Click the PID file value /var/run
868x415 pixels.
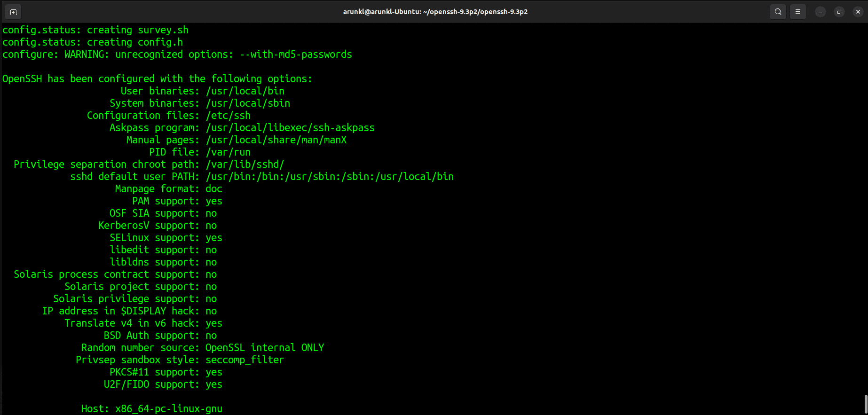228,152
